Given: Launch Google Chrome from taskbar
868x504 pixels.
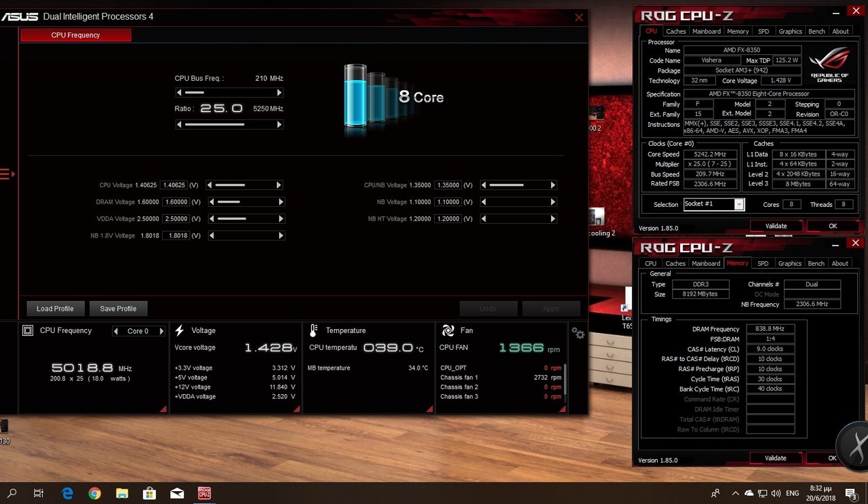Looking at the screenshot, I should (x=94, y=493).
